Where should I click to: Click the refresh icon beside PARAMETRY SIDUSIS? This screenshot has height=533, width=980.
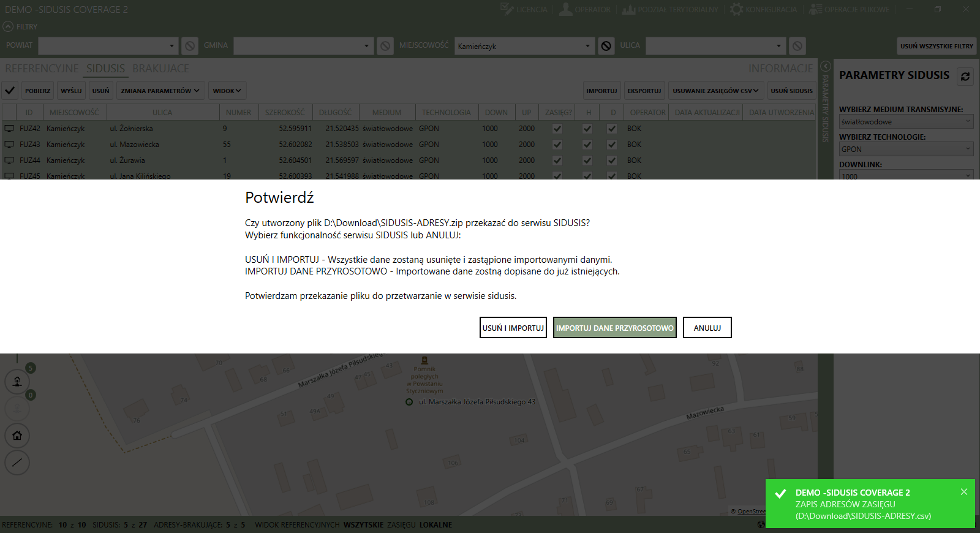pyautogui.click(x=965, y=77)
